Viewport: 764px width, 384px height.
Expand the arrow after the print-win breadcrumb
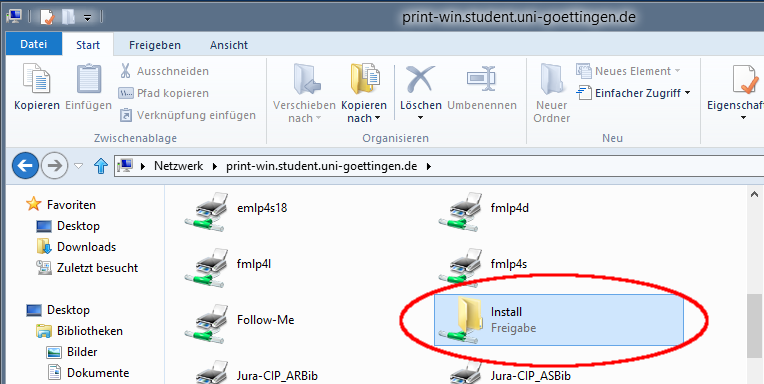click(429, 166)
